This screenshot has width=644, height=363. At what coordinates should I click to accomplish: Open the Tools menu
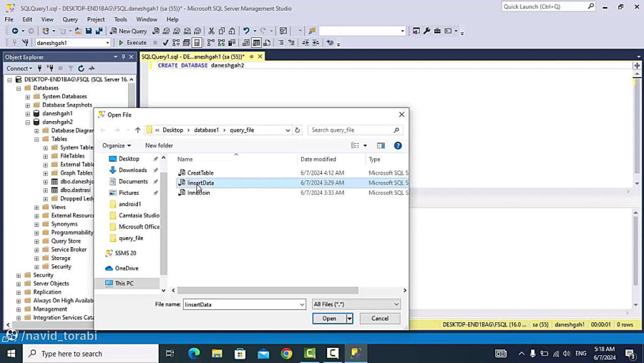(x=120, y=19)
